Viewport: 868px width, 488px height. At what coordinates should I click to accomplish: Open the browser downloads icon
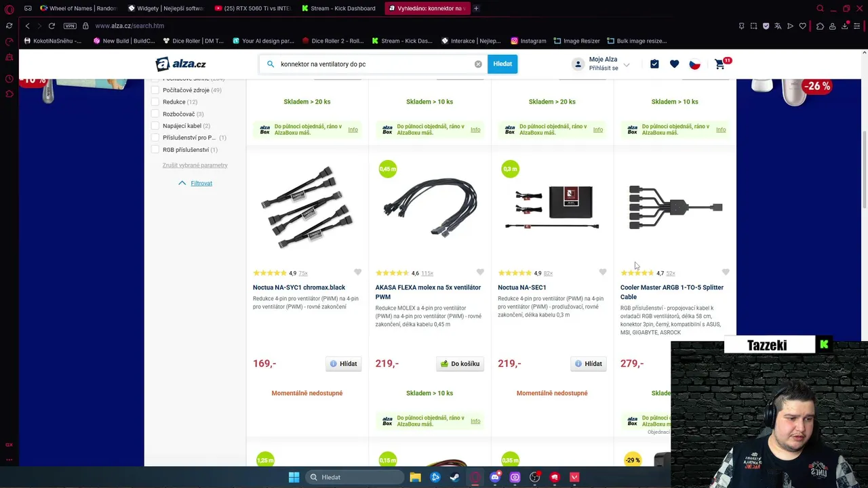point(845,26)
